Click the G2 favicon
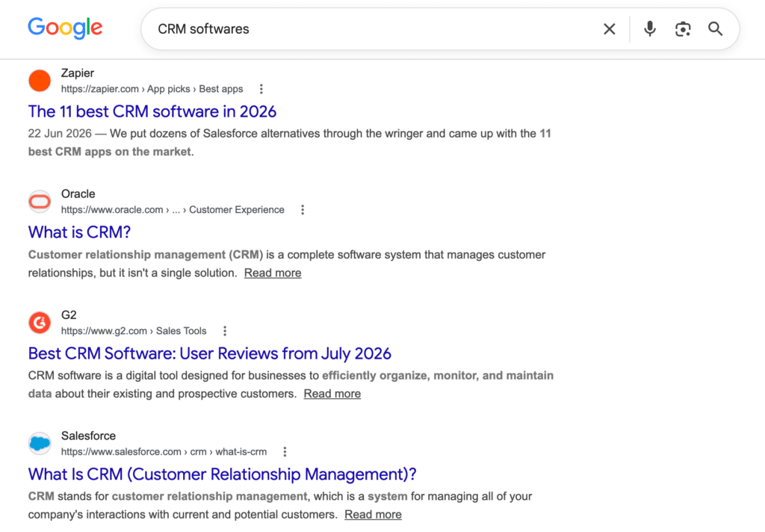 click(40, 323)
